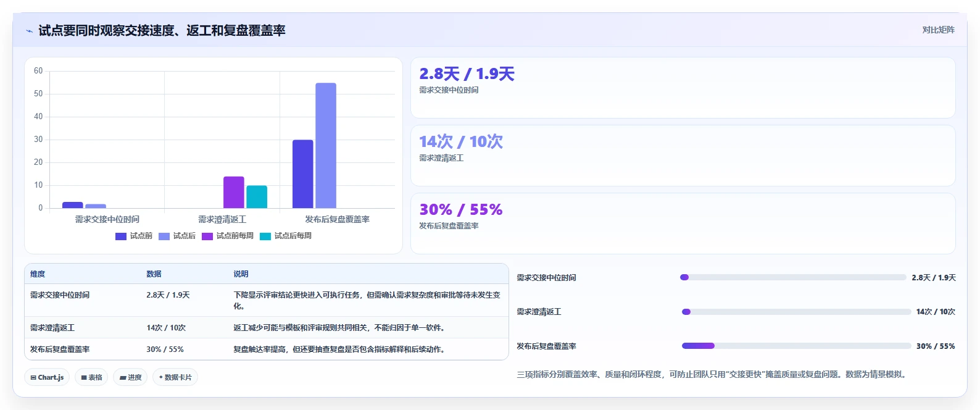Viewport: 980px width, 410px height.
Task: Click the 需求交接中位时间 progress bar
Action: coord(793,277)
